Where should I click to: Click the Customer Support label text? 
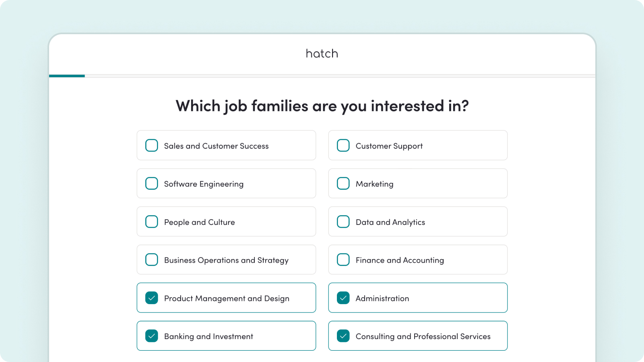pos(389,146)
